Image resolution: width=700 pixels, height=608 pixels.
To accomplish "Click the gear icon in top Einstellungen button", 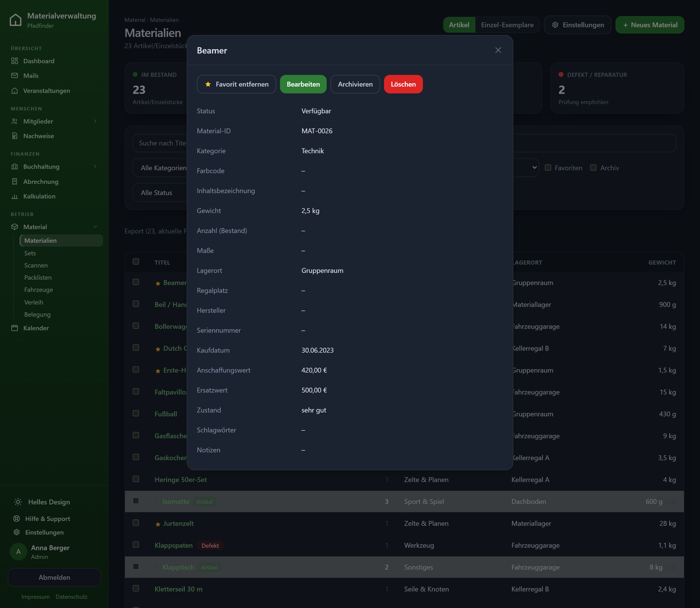I will pyautogui.click(x=555, y=25).
